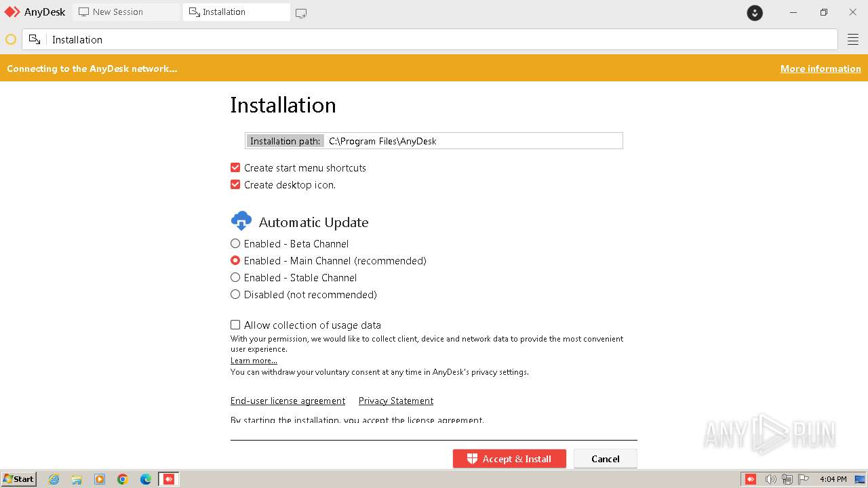Select the Installation tab
Image resolution: width=868 pixels, height=488 pixels.
click(236, 12)
